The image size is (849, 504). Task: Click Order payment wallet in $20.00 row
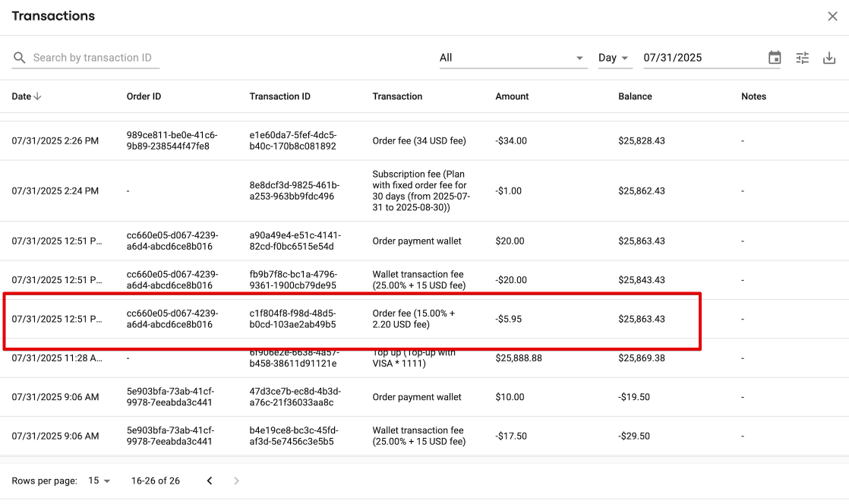(417, 241)
